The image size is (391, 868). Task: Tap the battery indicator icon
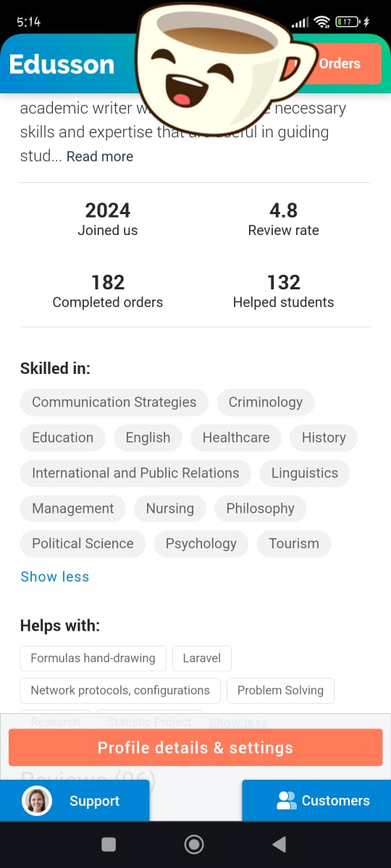point(348,22)
